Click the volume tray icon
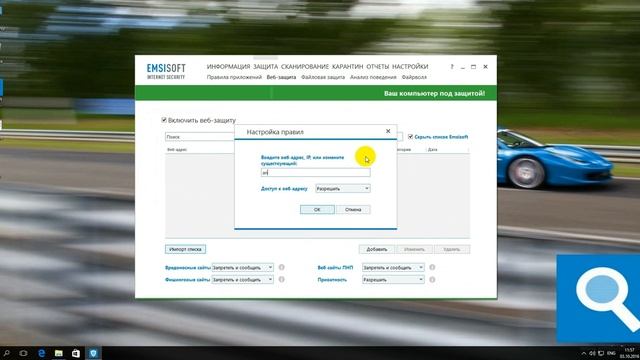The image size is (640, 360). 592,353
